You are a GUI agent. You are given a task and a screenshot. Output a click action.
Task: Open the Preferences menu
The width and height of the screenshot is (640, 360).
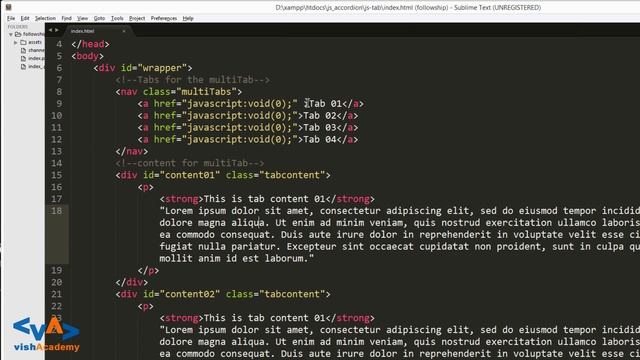164,18
